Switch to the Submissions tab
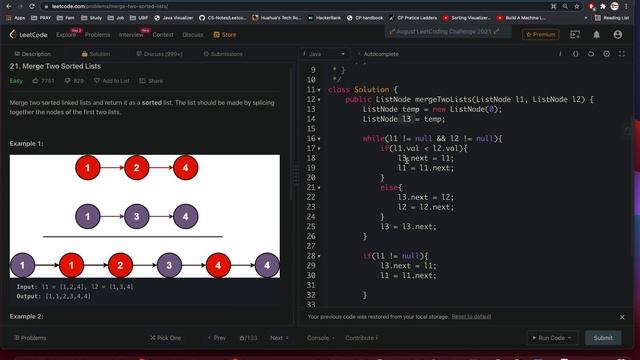 pyautogui.click(x=223, y=54)
